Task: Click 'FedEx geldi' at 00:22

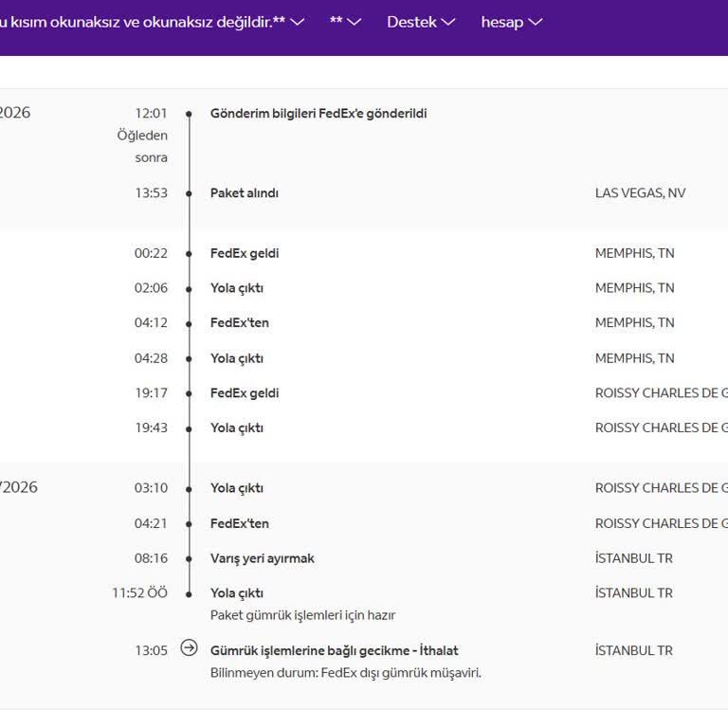Action: 245,253
